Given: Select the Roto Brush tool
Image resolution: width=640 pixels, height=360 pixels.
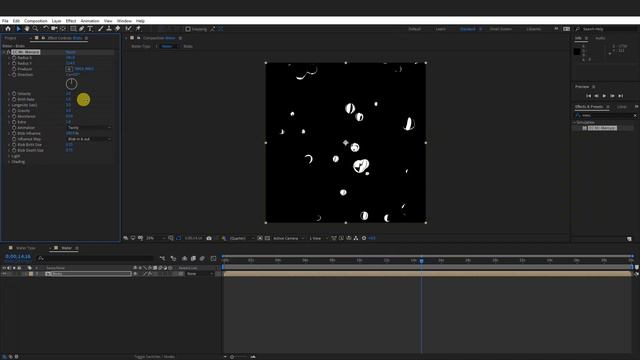Looking at the screenshot, I should point(129,29).
